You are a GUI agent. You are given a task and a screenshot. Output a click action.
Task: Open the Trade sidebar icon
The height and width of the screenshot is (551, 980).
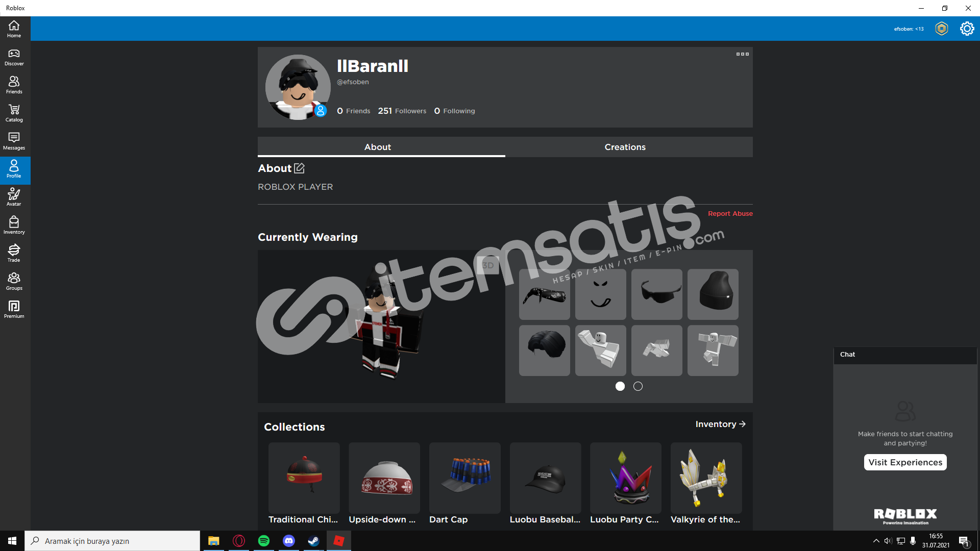coord(14,254)
